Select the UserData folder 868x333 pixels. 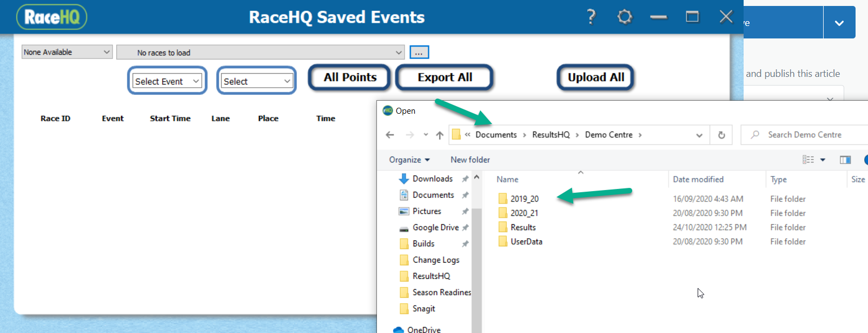(526, 241)
